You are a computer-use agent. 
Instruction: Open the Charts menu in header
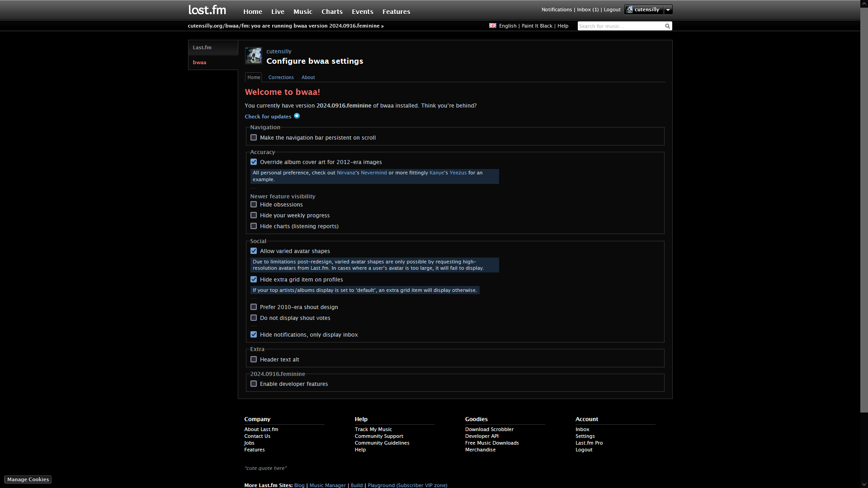pyautogui.click(x=332, y=12)
